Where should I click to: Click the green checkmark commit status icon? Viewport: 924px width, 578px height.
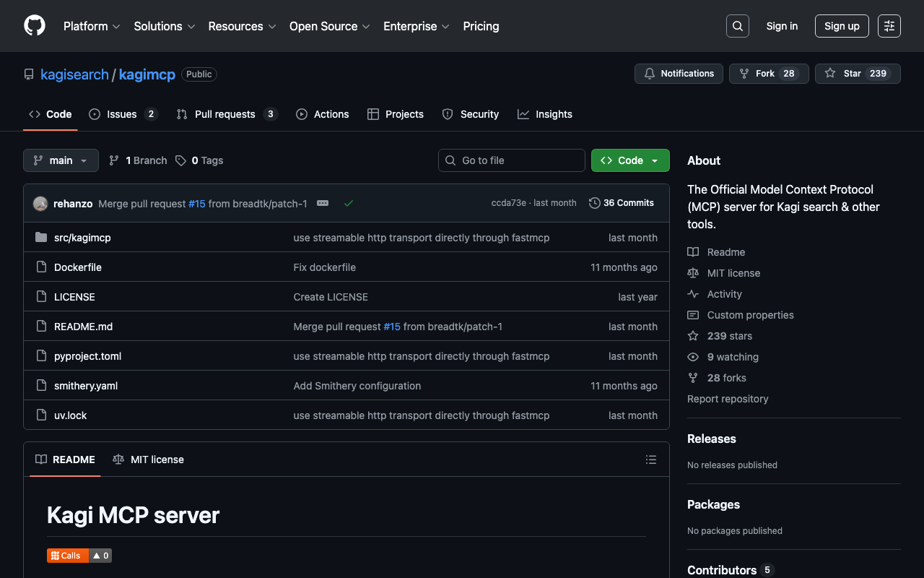[x=349, y=204]
